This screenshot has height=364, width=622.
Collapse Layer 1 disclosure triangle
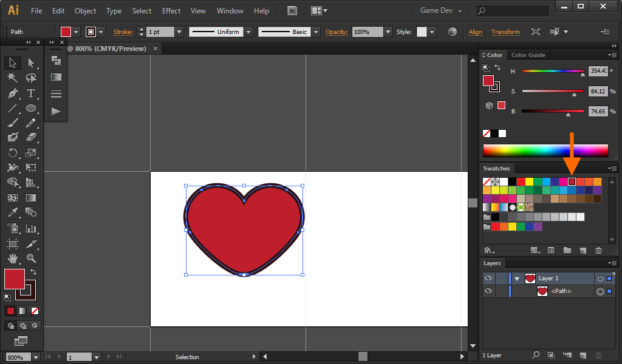coord(517,278)
